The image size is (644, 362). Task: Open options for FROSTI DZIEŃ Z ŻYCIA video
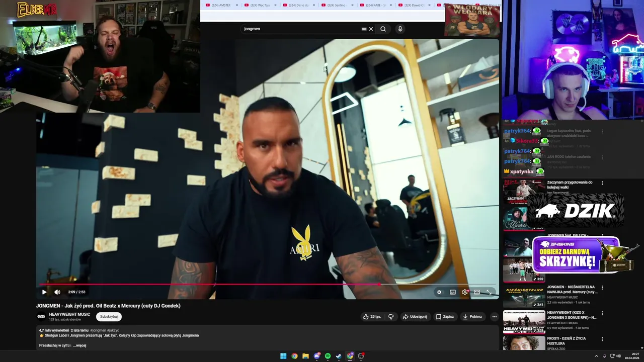click(602, 339)
